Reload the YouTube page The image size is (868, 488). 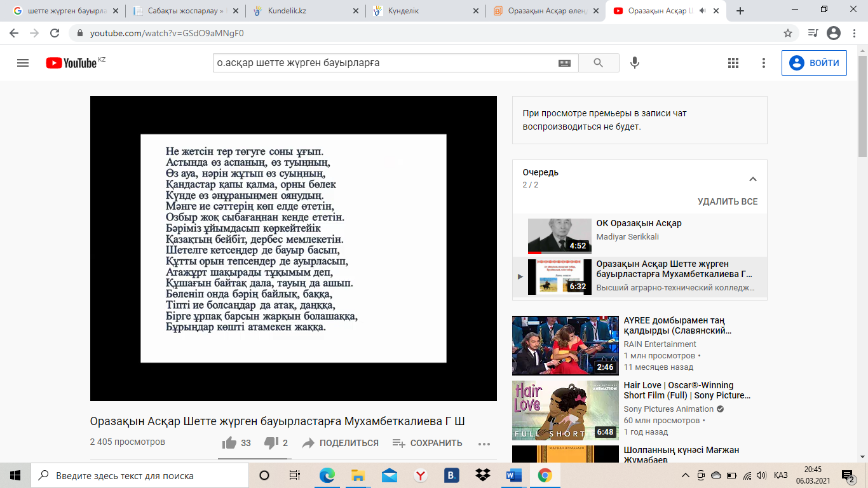point(55,33)
